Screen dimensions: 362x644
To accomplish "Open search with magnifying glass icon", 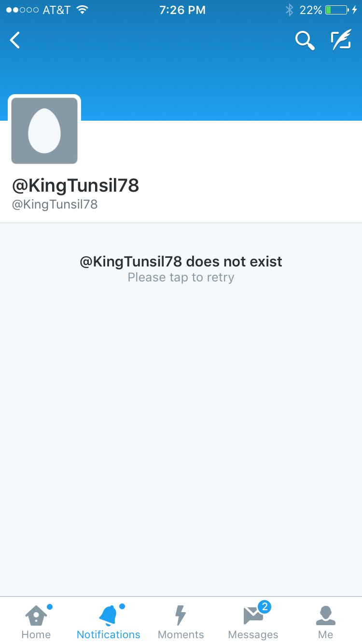I will click(x=305, y=41).
